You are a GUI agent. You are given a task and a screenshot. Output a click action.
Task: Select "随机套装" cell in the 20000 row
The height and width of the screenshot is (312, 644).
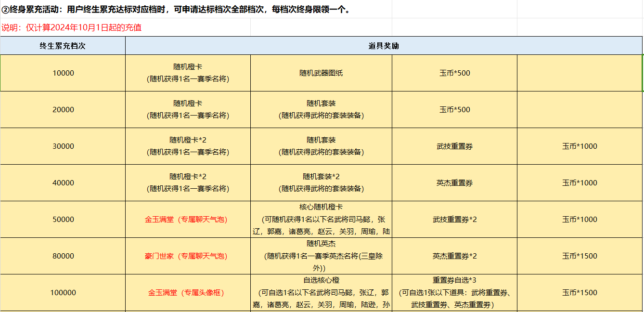pyautogui.click(x=321, y=110)
